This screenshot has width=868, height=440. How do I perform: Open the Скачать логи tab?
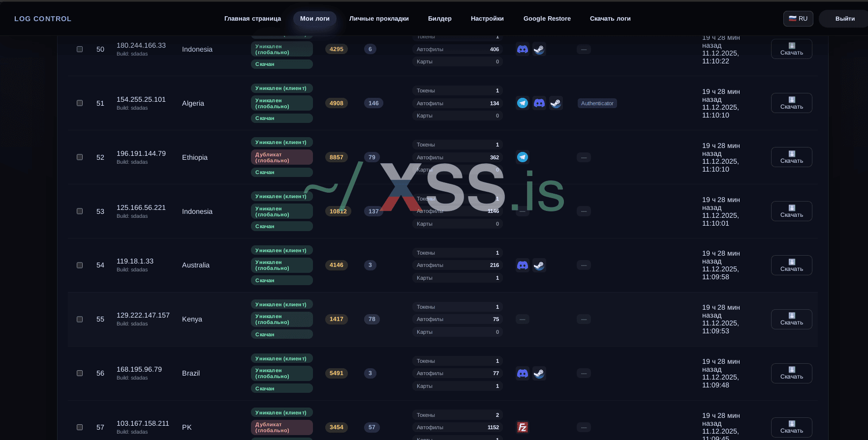point(610,19)
